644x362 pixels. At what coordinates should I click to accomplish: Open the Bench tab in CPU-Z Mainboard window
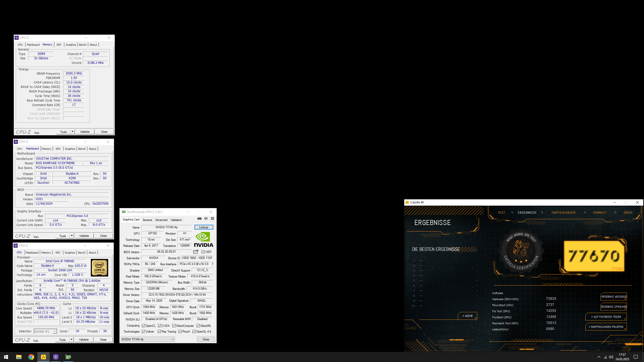pyautogui.click(x=82, y=149)
